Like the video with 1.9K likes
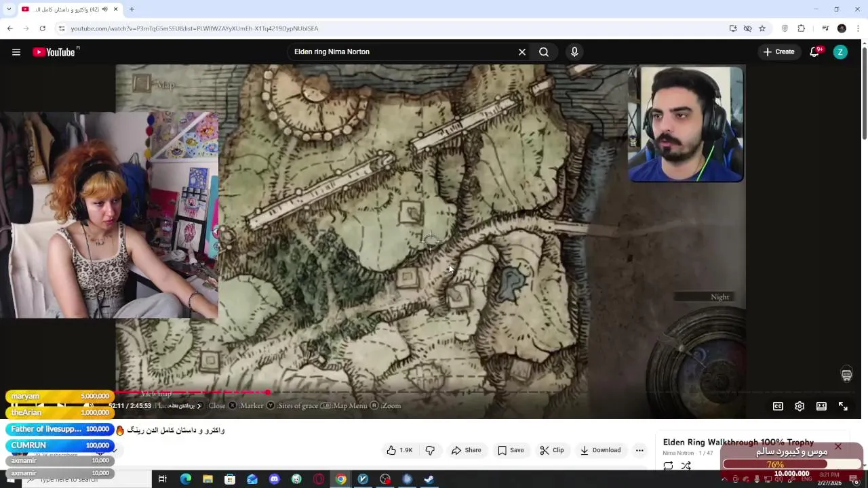The width and height of the screenshot is (868, 488). tap(399, 450)
